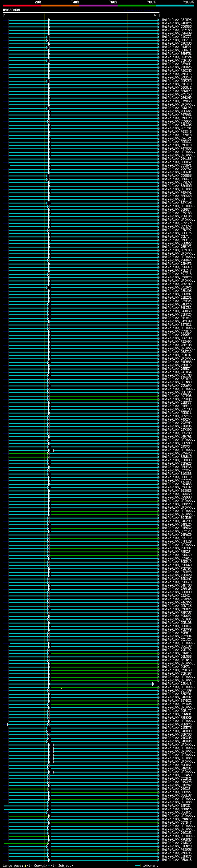Click the purple ~60% identity legend segment
Viewport: 197px width, 868px height.
(x=99, y=6)
